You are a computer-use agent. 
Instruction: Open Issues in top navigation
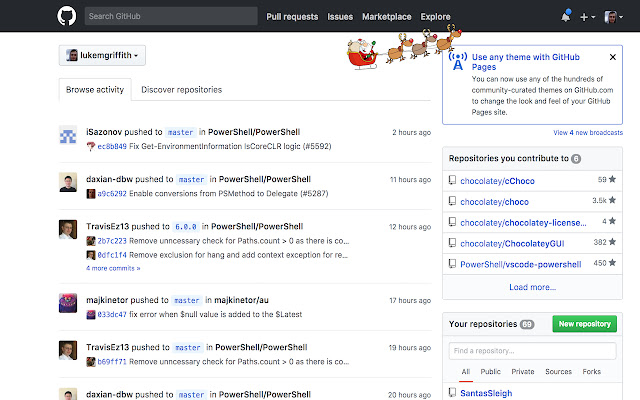(x=340, y=17)
